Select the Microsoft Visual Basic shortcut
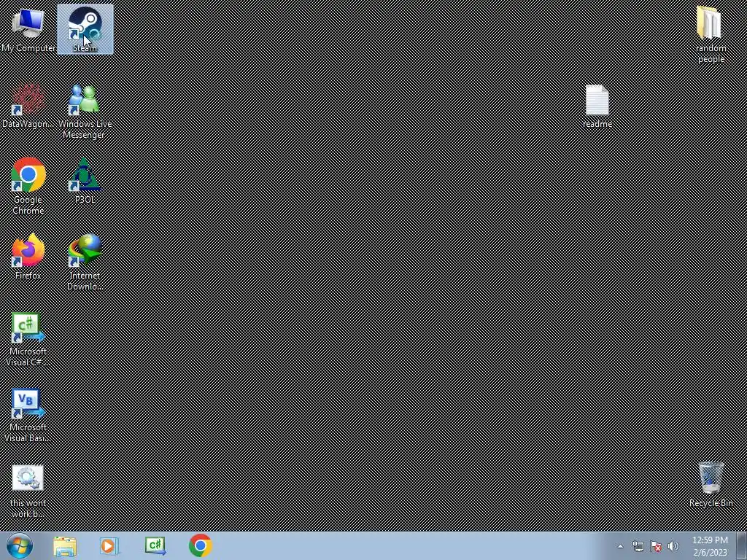Screen dimensions: 747x560 pos(28,415)
